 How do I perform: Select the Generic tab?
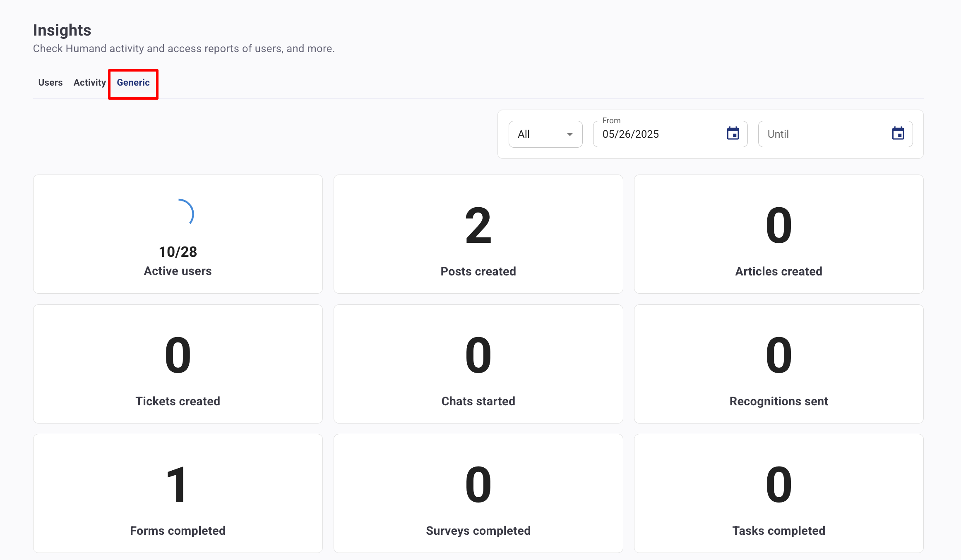pyautogui.click(x=133, y=82)
